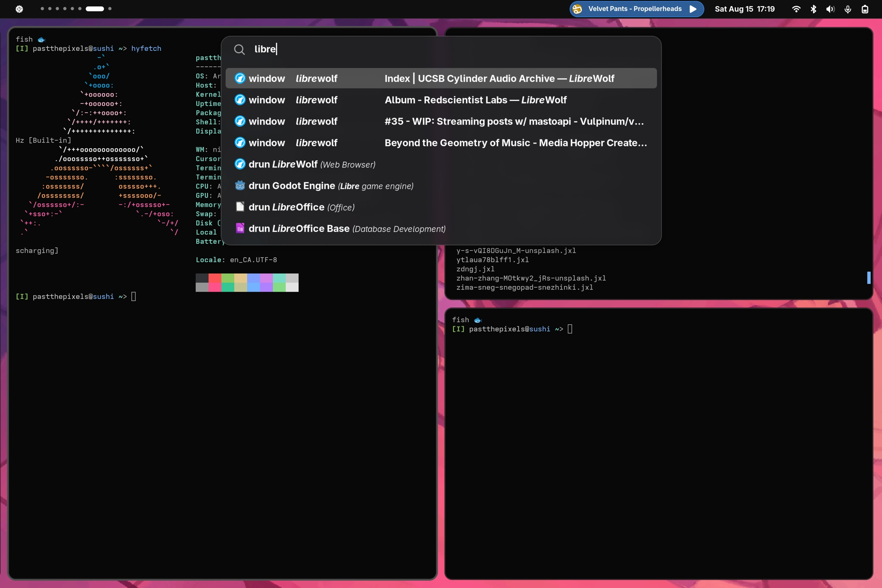Click zhan-zhang-MOtkwy2_jRs-unsplash.jxl file name
This screenshot has width=882, height=588.
pos(531,278)
